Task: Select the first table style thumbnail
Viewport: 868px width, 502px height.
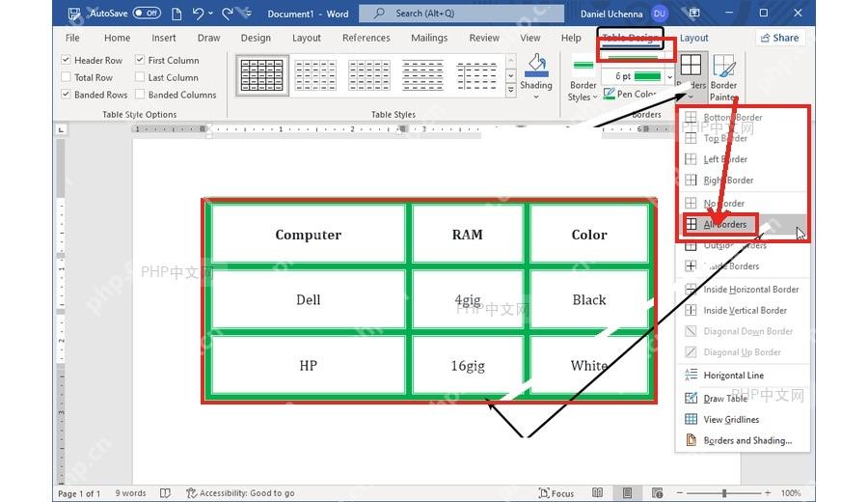Action: [261, 75]
